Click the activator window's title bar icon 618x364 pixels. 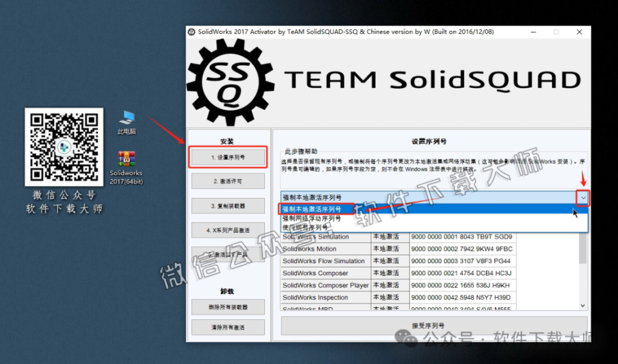191,31
